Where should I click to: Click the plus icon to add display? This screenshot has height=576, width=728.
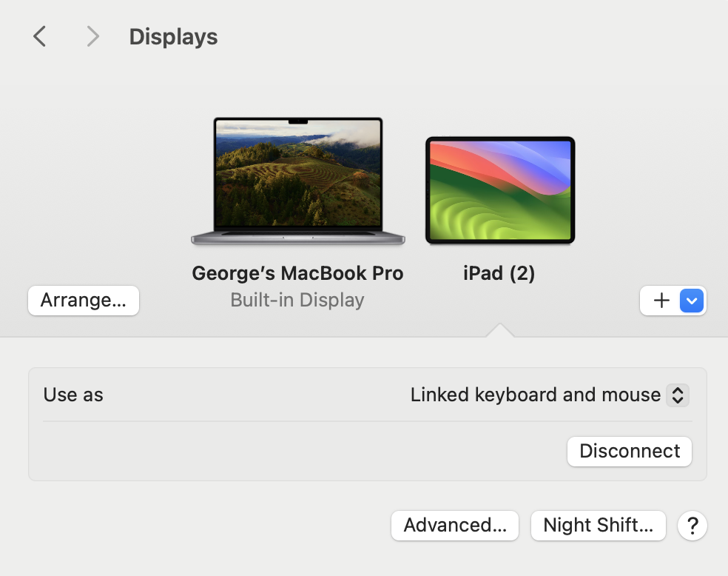pyautogui.click(x=661, y=301)
